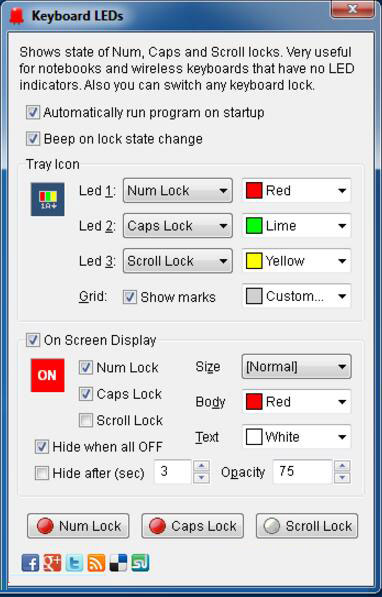
Task: Click the Delicious bookmark icon
Action: pyautogui.click(x=118, y=563)
